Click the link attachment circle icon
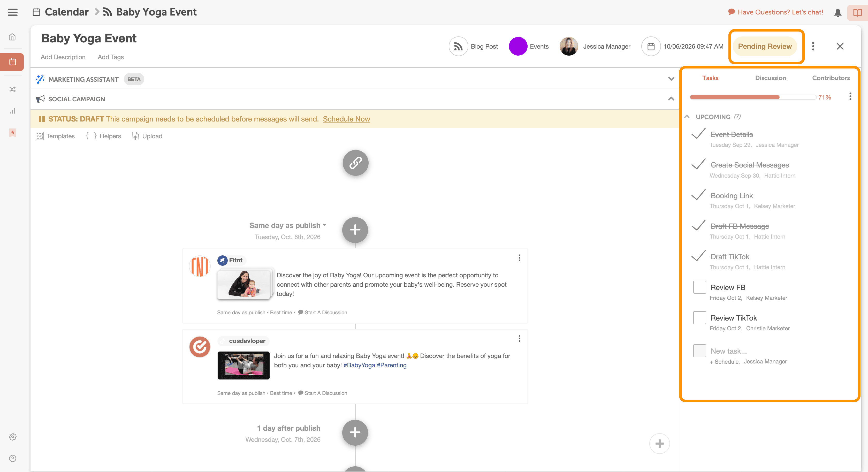The width and height of the screenshot is (868, 472). click(x=355, y=163)
